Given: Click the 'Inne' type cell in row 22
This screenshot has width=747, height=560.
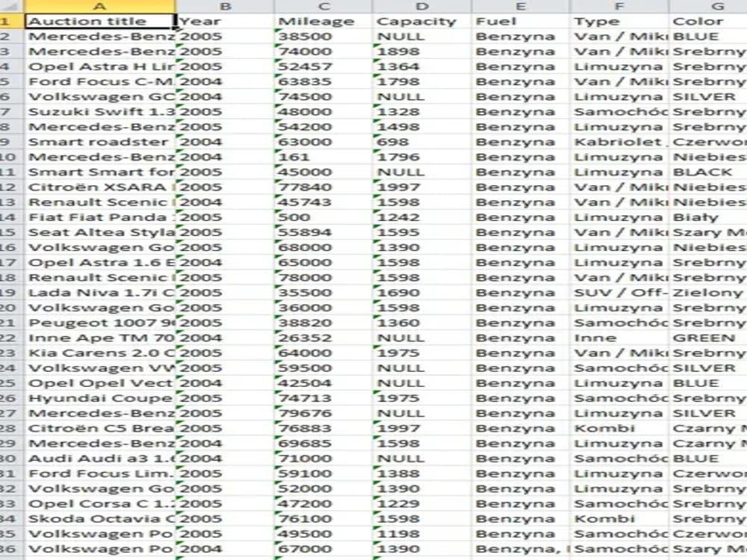Looking at the screenshot, I should (619, 338).
